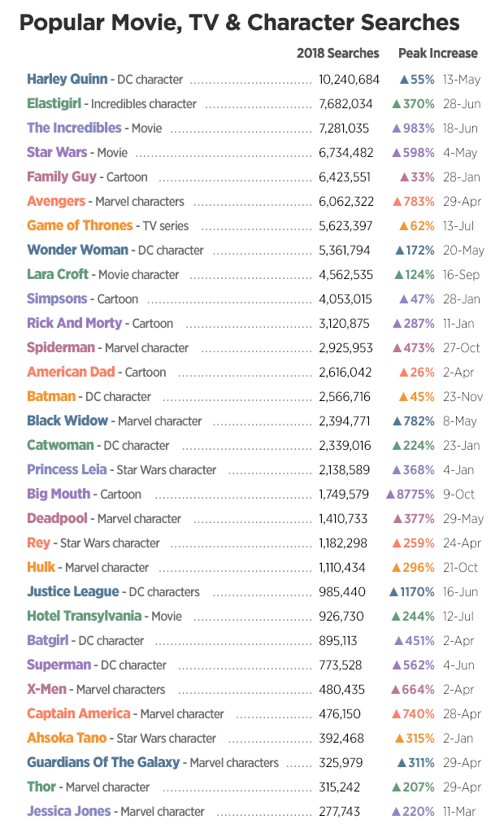The height and width of the screenshot is (824, 504).
Task: Click the up-arrow triangle beside Harley Quinn's 55%
Action: 403,80
